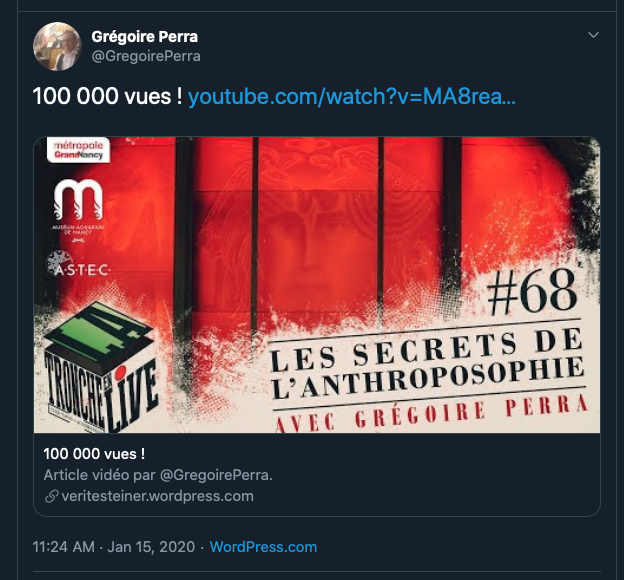Image resolution: width=624 pixels, height=580 pixels.
Task: Click the Tronche en Live cube logo
Action: click(x=99, y=366)
